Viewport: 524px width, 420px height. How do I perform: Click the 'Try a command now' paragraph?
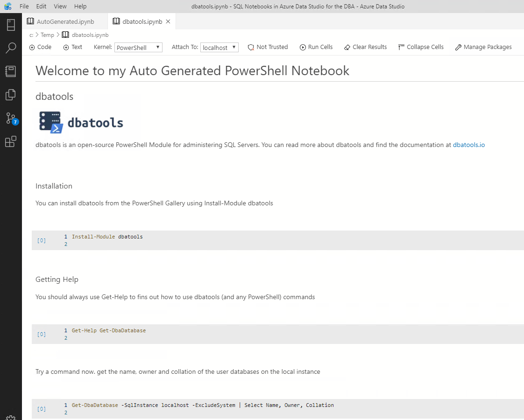tap(178, 372)
